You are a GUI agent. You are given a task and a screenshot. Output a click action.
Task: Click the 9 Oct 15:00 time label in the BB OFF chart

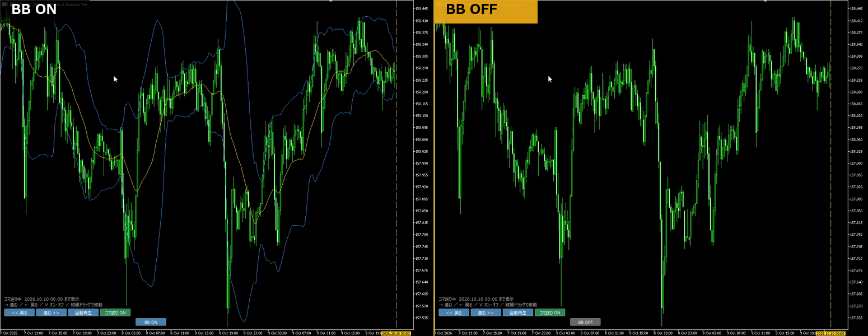point(786,333)
